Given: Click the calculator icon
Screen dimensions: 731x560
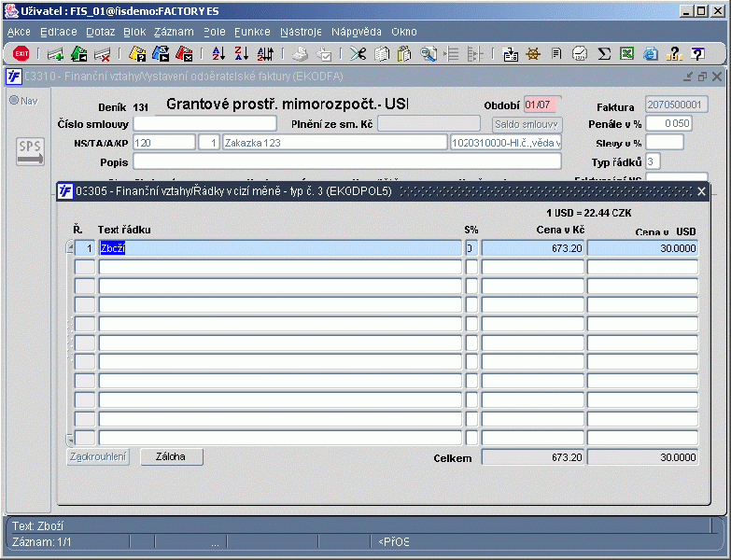Looking at the screenshot, I should point(580,54).
